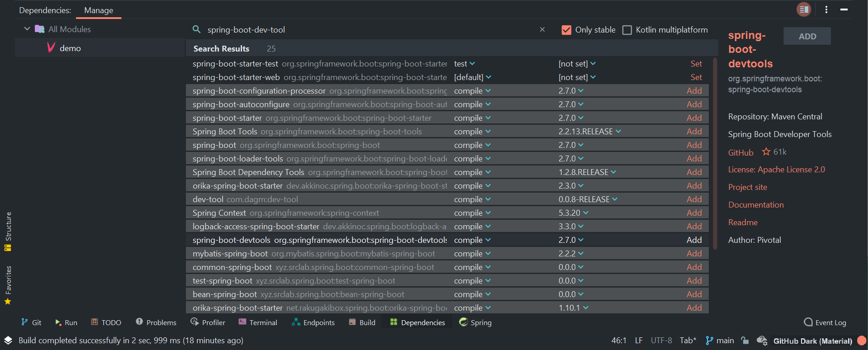Open the Git tool window
Image resolution: width=868 pixels, height=350 pixels.
point(31,322)
